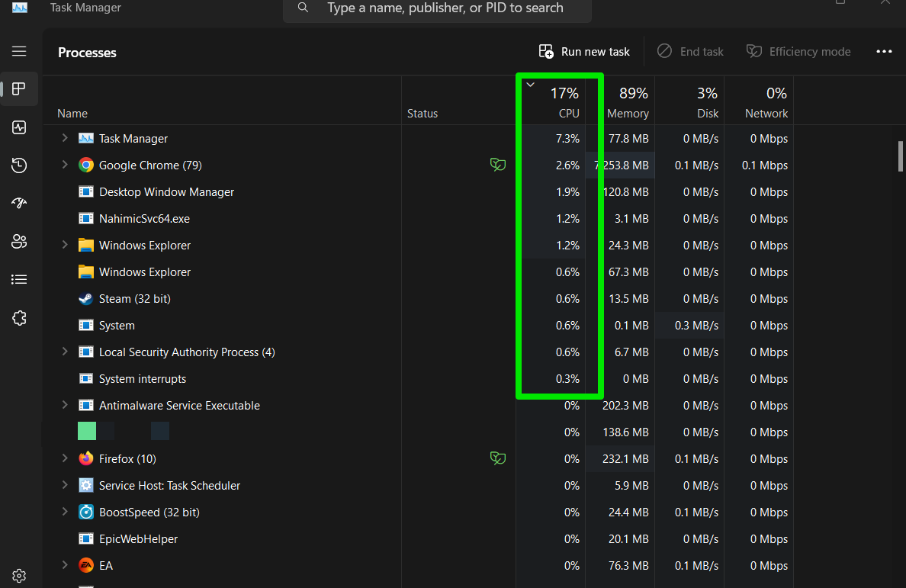The height and width of the screenshot is (588, 906).
Task: Open App history in sidebar
Action: (x=19, y=165)
